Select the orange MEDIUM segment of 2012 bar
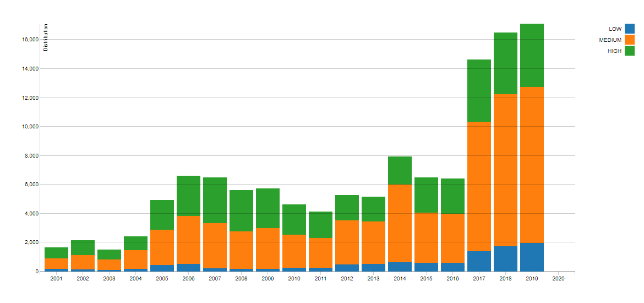Screen dimensions: 644x303 pos(347,242)
